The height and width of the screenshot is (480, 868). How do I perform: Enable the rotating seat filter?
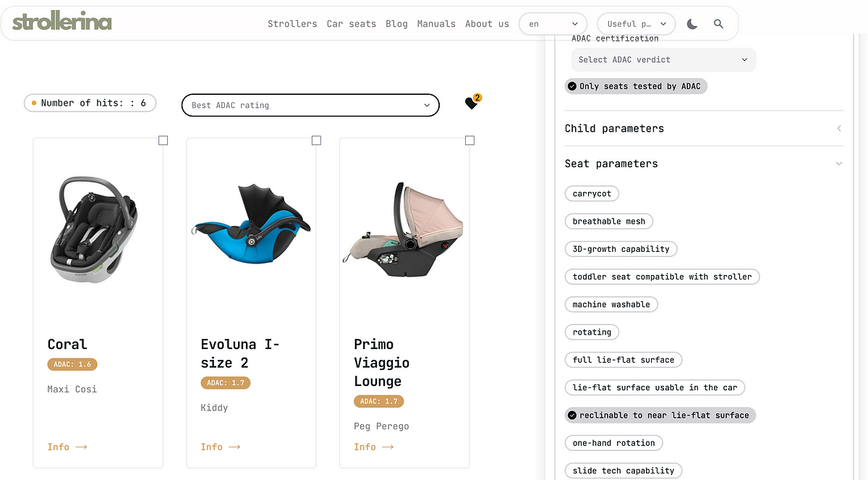(x=592, y=332)
